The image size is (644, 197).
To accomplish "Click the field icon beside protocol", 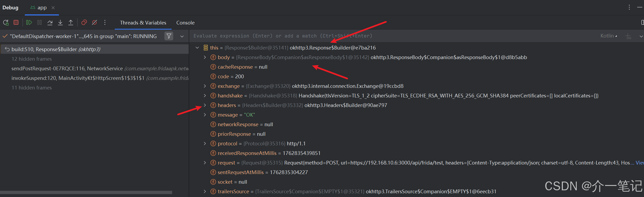I will tap(213, 143).
